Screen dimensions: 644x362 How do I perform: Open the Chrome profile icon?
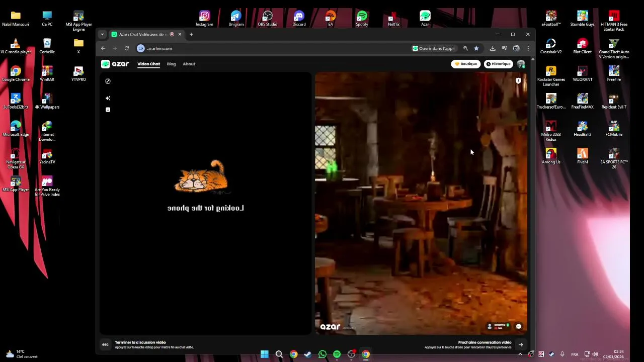click(516, 48)
